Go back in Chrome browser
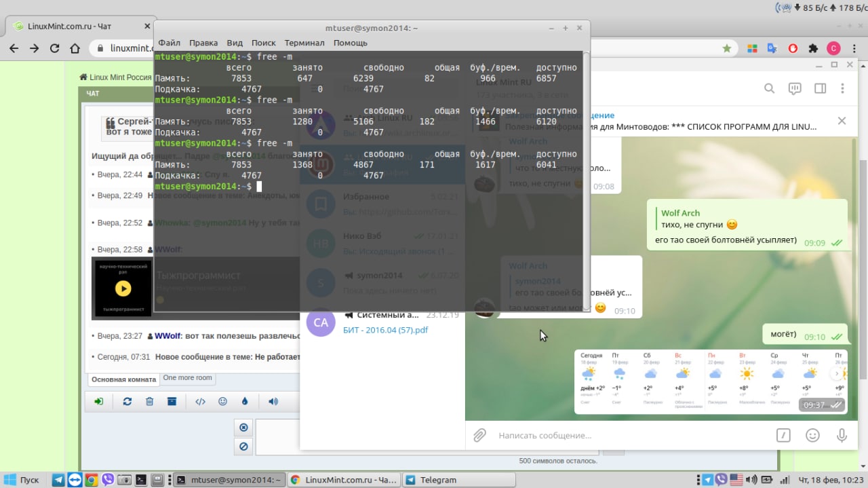868x488 pixels. pyautogui.click(x=14, y=49)
